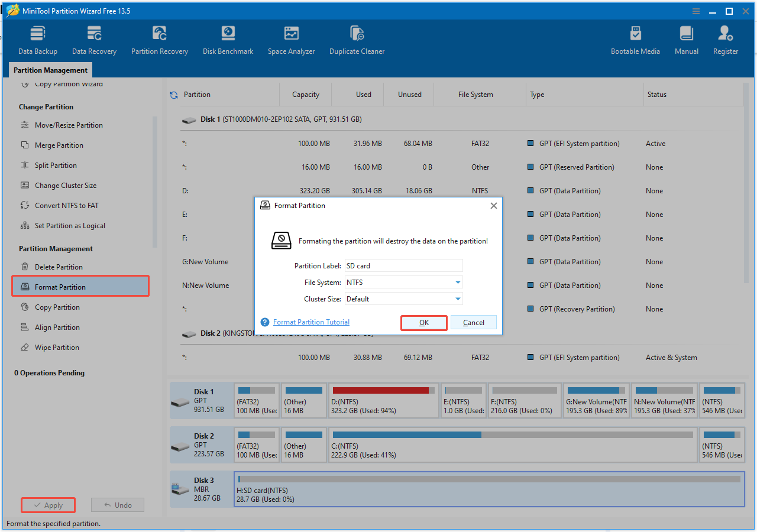Click Register in the top toolbar
The image size is (757, 532).
point(725,38)
